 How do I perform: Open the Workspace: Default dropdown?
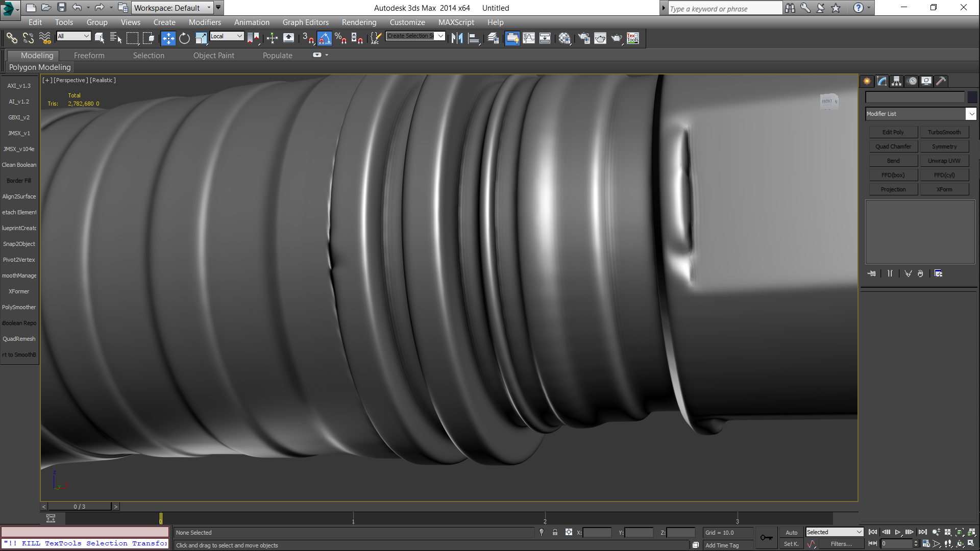coord(173,8)
